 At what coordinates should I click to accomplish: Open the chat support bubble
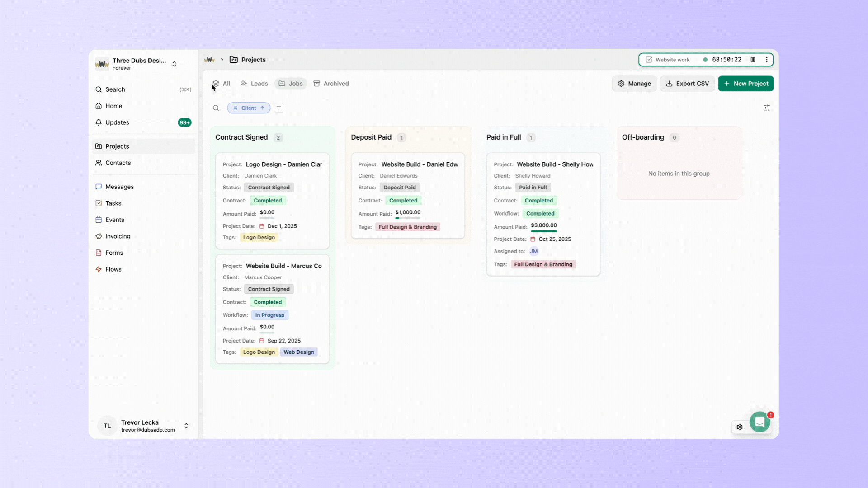click(759, 422)
